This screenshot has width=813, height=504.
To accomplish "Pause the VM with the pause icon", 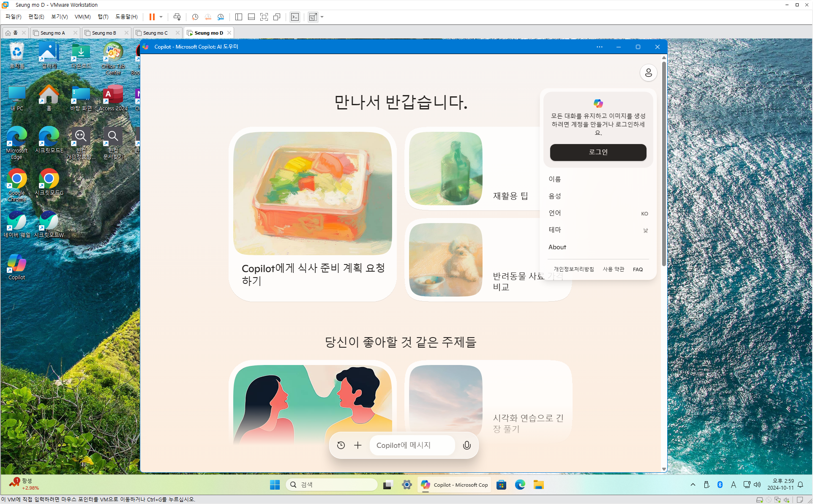I will click(152, 17).
